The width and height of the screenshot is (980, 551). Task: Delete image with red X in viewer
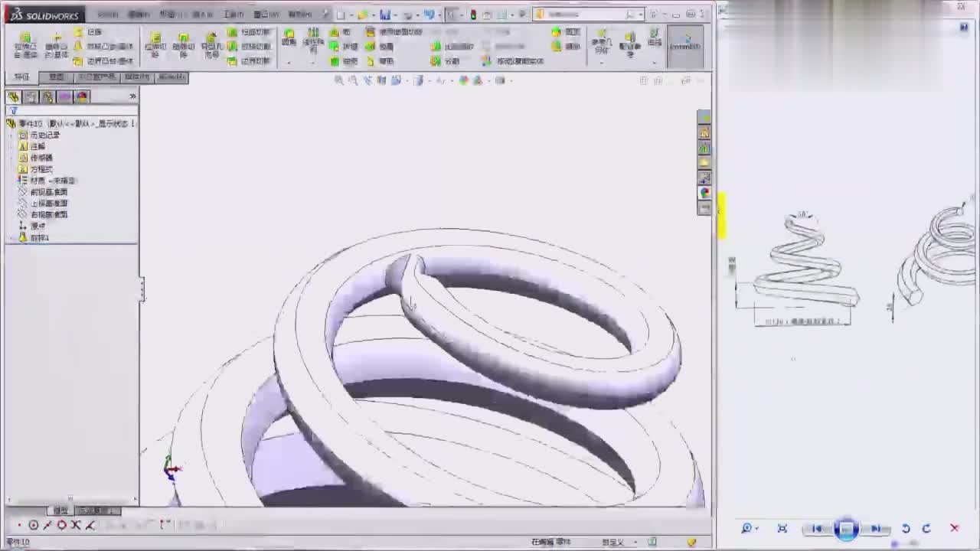(x=954, y=528)
